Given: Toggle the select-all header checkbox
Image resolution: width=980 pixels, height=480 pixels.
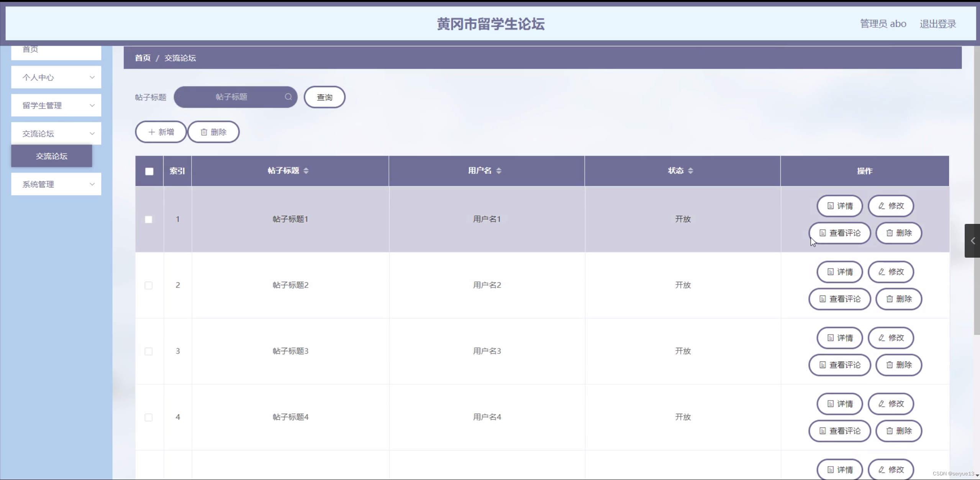Looking at the screenshot, I should point(149,171).
